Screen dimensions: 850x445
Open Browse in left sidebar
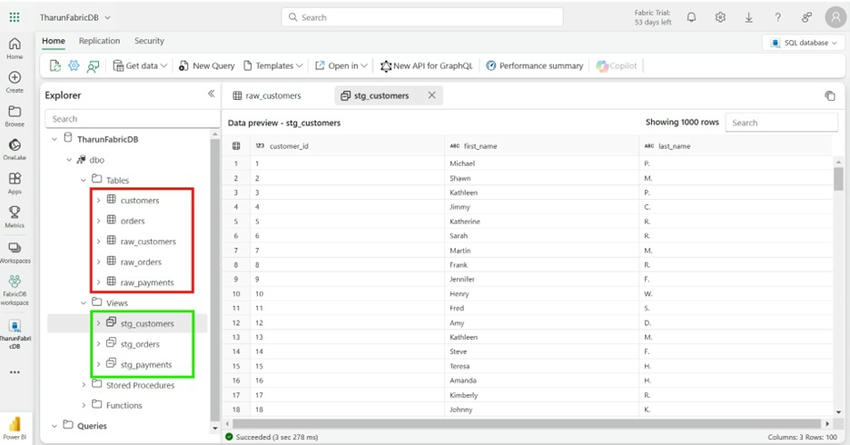pyautogui.click(x=15, y=115)
